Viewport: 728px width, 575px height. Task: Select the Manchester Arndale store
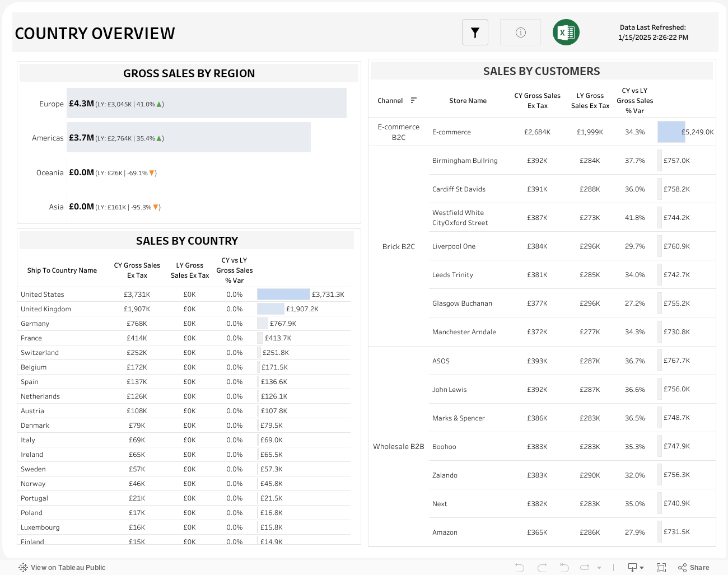464,332
